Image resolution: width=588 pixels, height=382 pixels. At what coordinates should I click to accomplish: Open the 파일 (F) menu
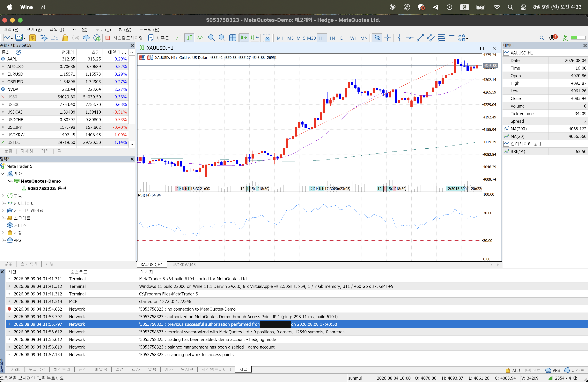11,30
